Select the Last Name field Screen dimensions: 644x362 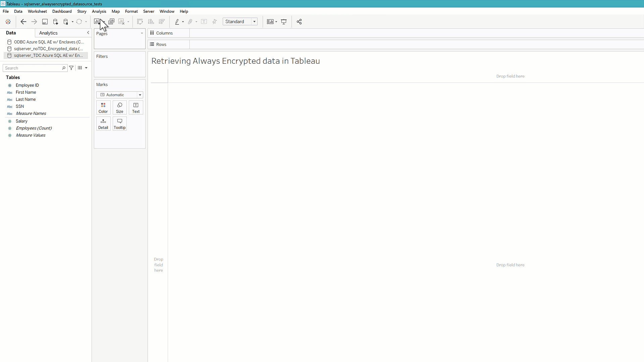(25, 99)
